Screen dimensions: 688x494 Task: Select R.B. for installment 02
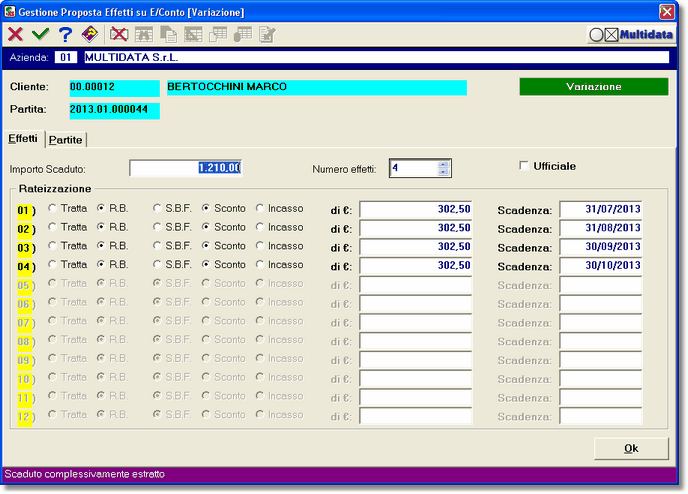101,227
